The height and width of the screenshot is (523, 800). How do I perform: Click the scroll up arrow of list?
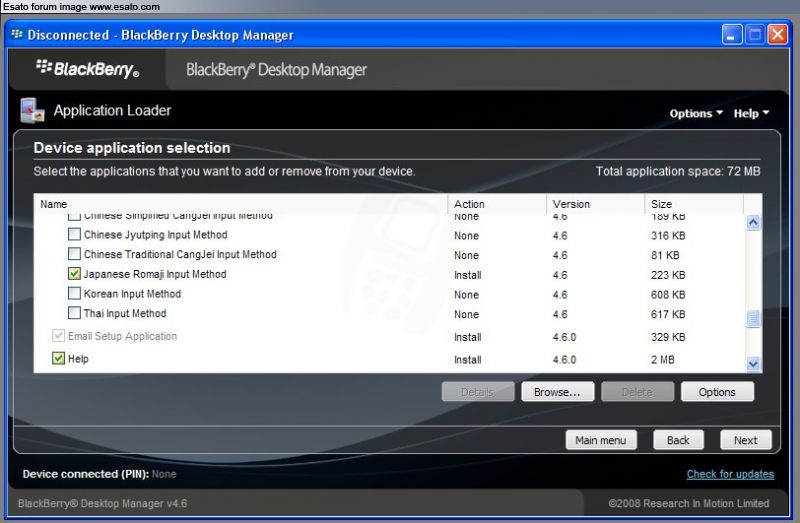point(753,222)
